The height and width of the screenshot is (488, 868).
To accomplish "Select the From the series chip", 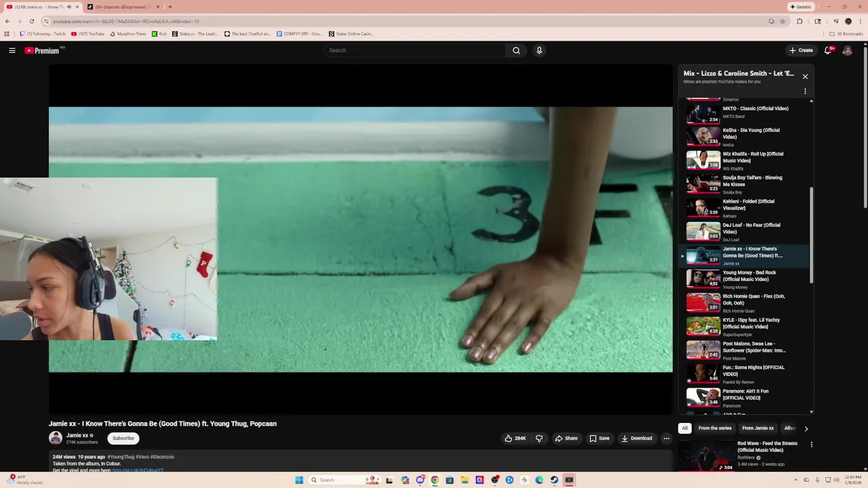I will pyautogui.click(x=715, y=428).
